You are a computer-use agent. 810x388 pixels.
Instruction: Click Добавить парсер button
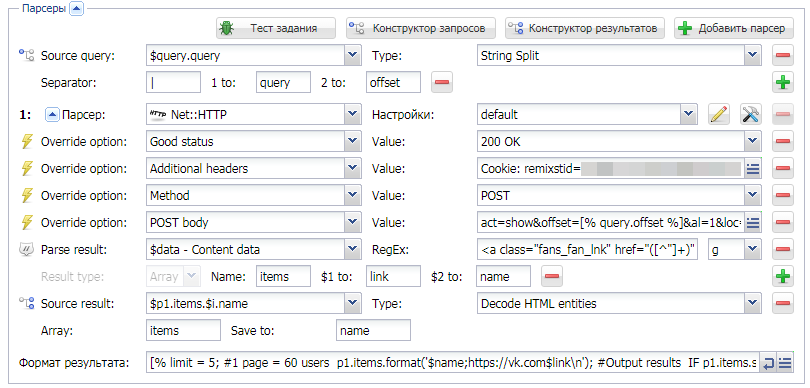click(734, 28)
